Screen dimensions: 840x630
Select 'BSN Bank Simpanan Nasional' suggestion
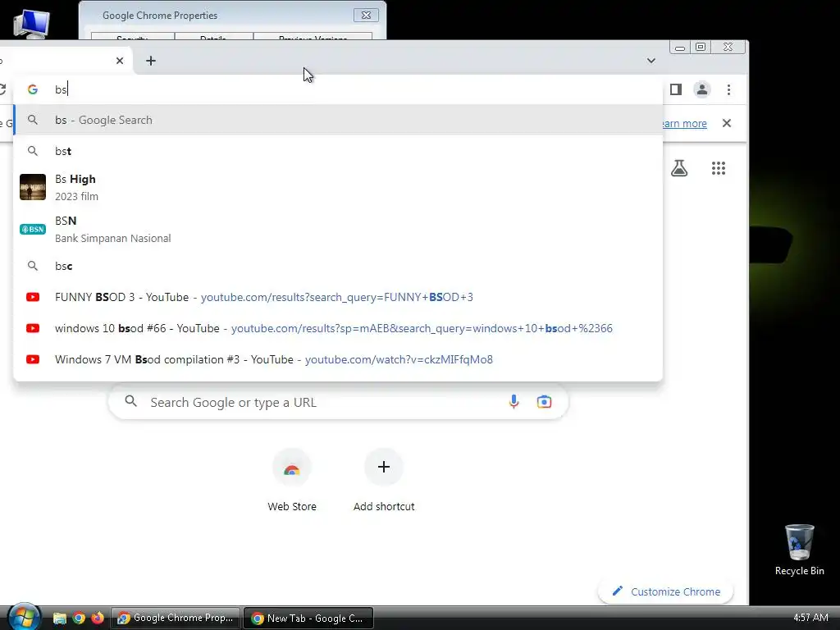[338, 230]
